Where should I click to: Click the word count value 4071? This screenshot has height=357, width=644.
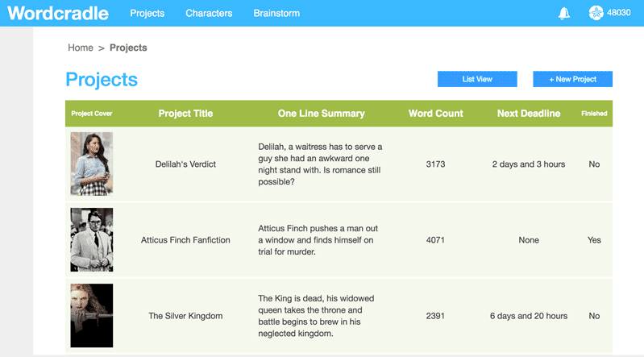[435, 240]
